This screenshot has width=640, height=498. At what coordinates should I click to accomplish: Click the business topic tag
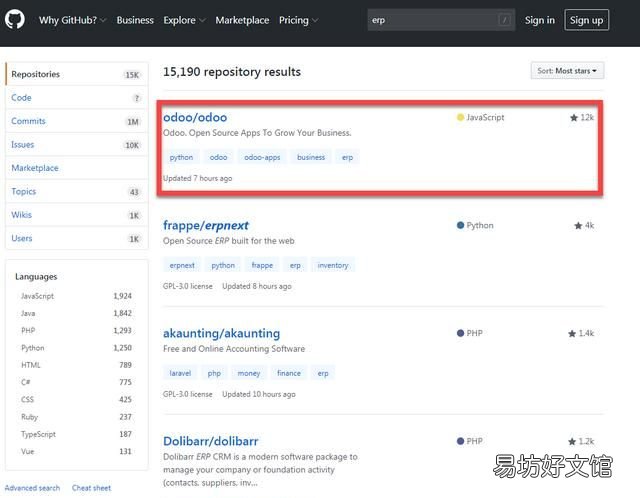click(311, 157)
